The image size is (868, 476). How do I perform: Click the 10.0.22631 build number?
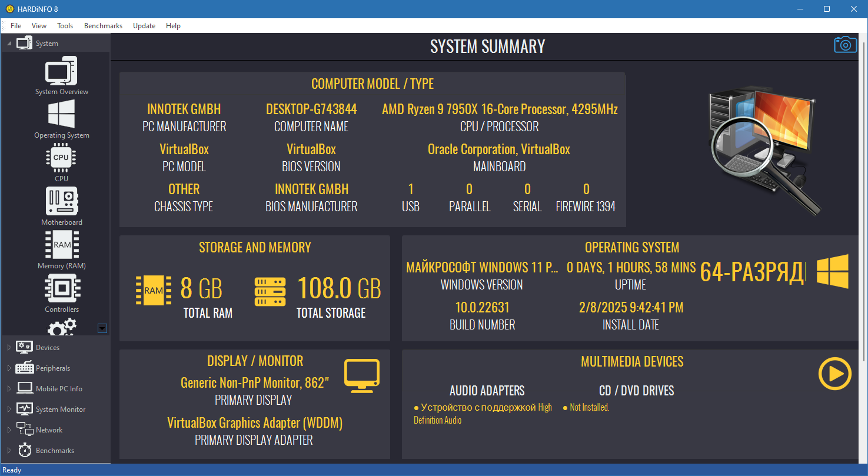(483, 308)
